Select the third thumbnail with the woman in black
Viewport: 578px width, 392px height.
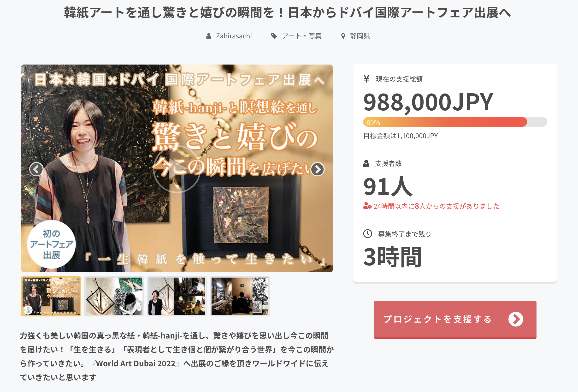177,296
